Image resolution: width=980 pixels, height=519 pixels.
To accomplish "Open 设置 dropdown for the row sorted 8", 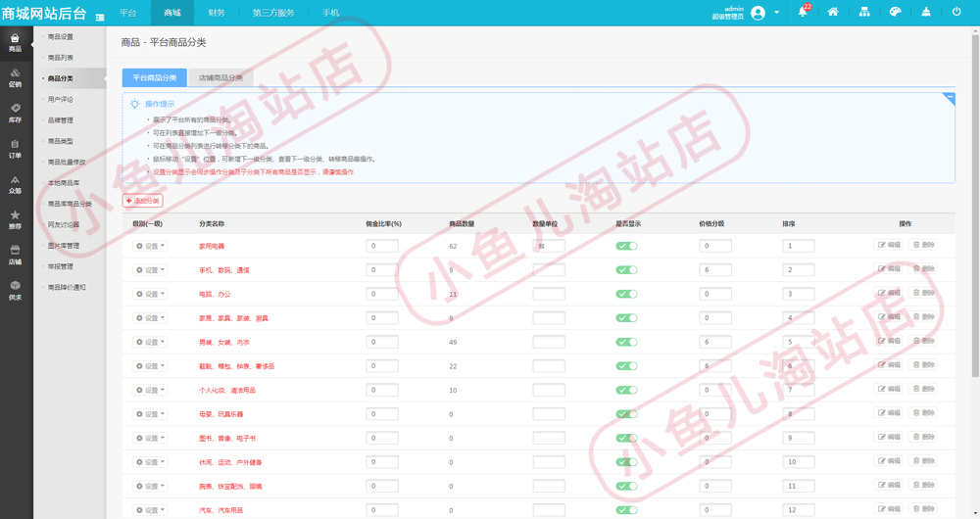I will tap(150, 414).
